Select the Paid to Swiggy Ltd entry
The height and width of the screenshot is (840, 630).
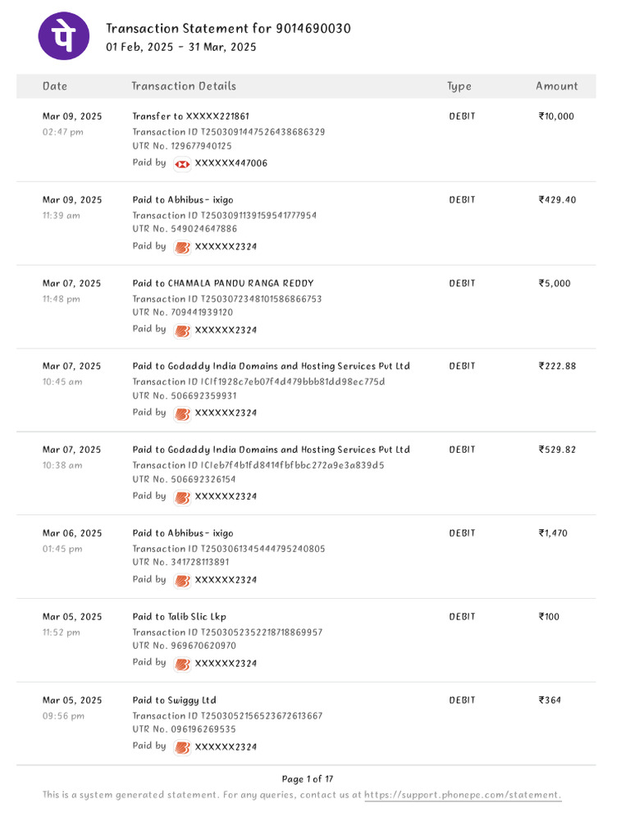click(175, 701)
